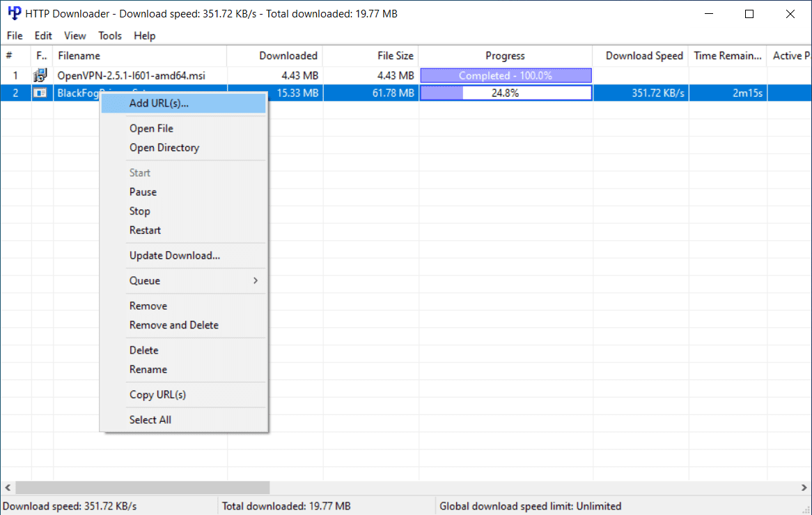Viewport: 812px width, 515px height.
Task: Open the Tools menu
Action: pos(110,35)
